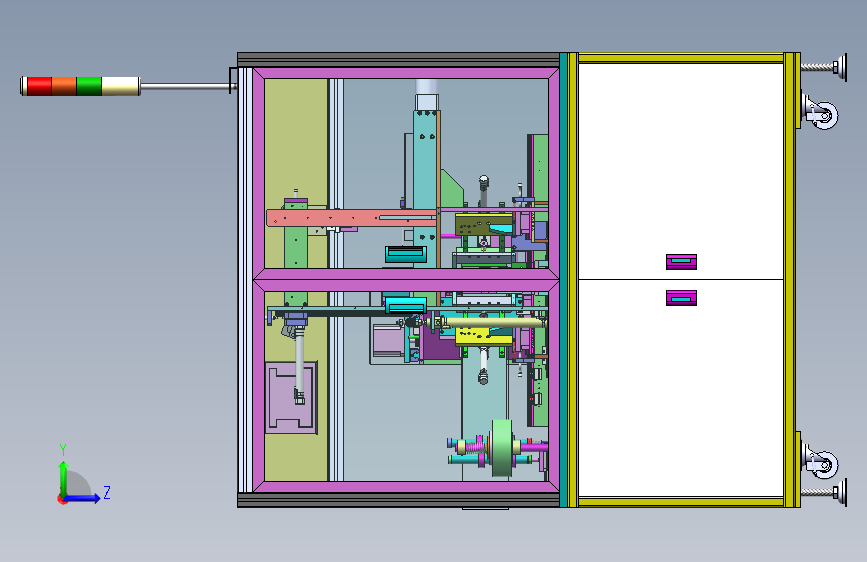
Task: Click the red origin ball of axis triad
Action: 62,499
